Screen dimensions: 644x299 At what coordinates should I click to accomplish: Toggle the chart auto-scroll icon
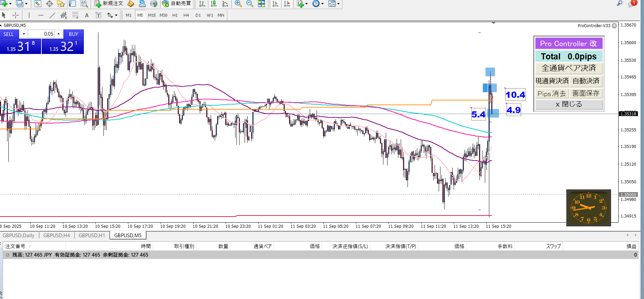(x=275, y=4)
